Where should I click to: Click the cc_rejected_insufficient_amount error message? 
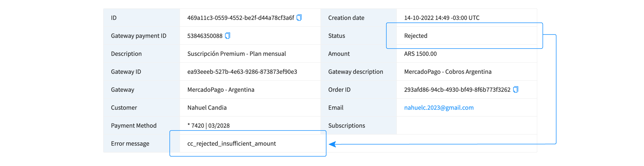[x=231, y=143]
